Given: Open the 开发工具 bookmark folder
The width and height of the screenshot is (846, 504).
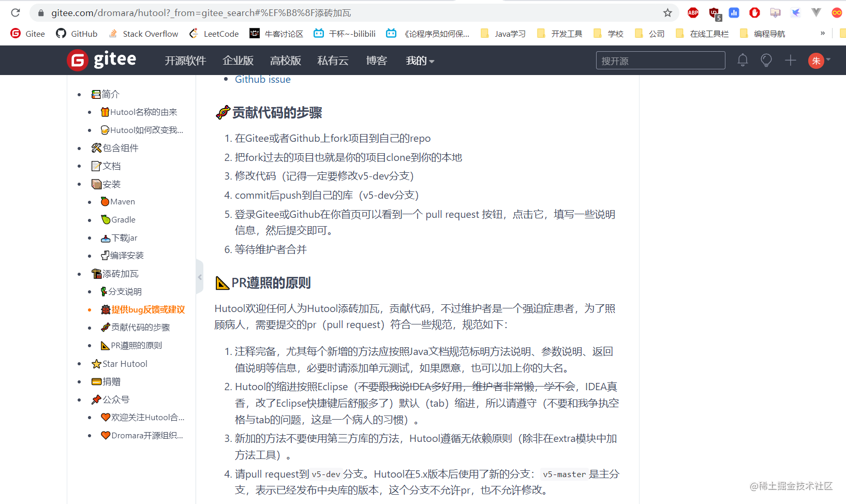Looking at the screenshot, I should [x=560, y=34].
